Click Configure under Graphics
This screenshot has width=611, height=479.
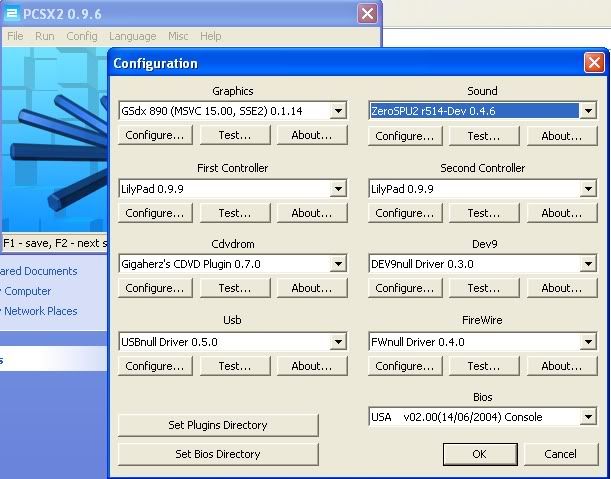155,135
